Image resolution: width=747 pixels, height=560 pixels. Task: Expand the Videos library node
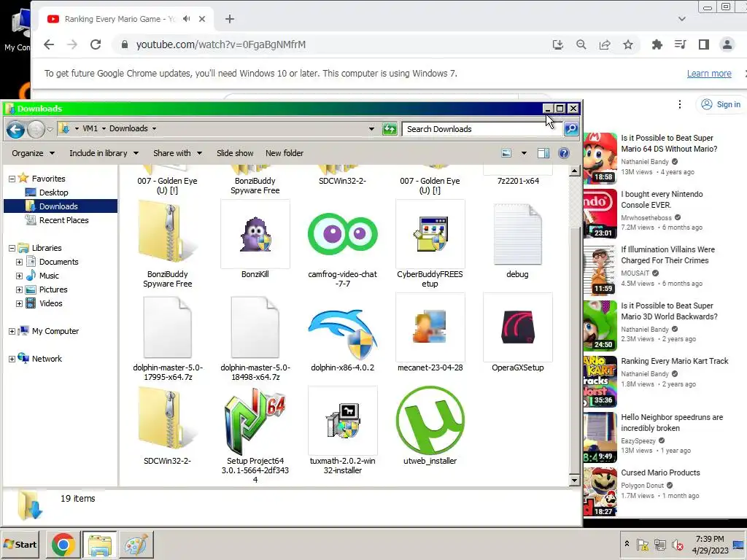pos(19,303)
